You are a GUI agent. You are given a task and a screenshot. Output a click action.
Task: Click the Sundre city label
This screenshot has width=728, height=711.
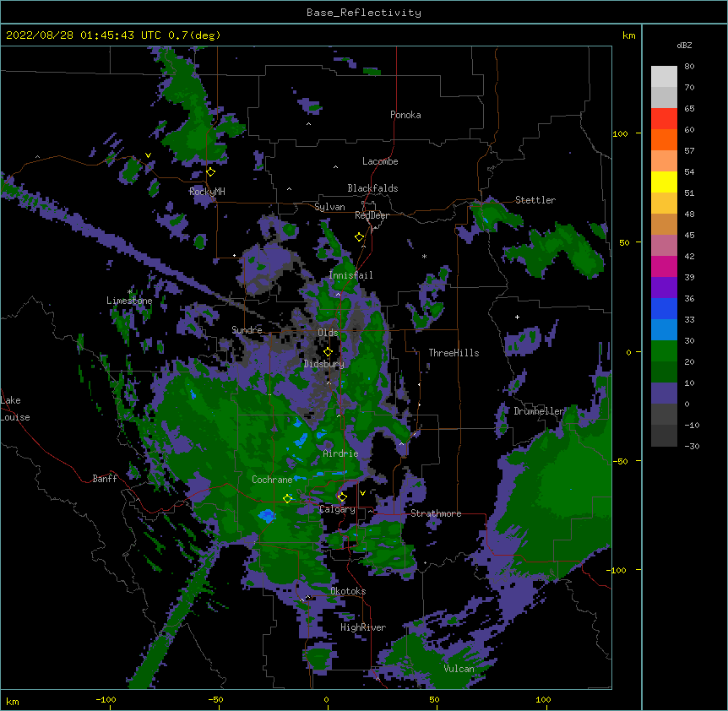247,330
